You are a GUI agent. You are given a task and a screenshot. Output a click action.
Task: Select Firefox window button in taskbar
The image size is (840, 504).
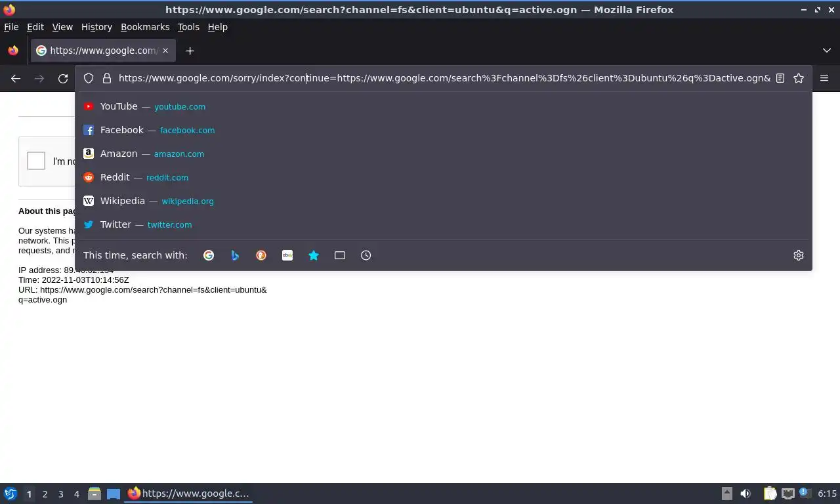(189, 493)
